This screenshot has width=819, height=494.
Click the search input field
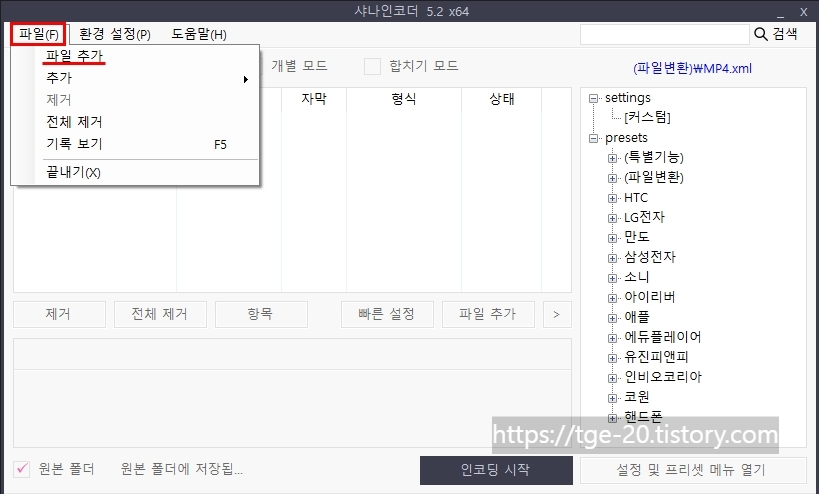tap(664, 34)
